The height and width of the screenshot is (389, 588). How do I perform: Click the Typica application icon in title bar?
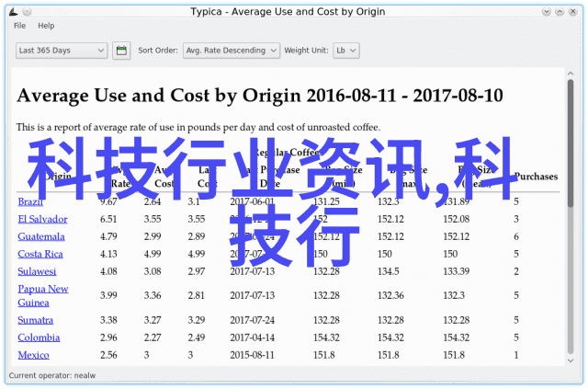click(14, 12)
